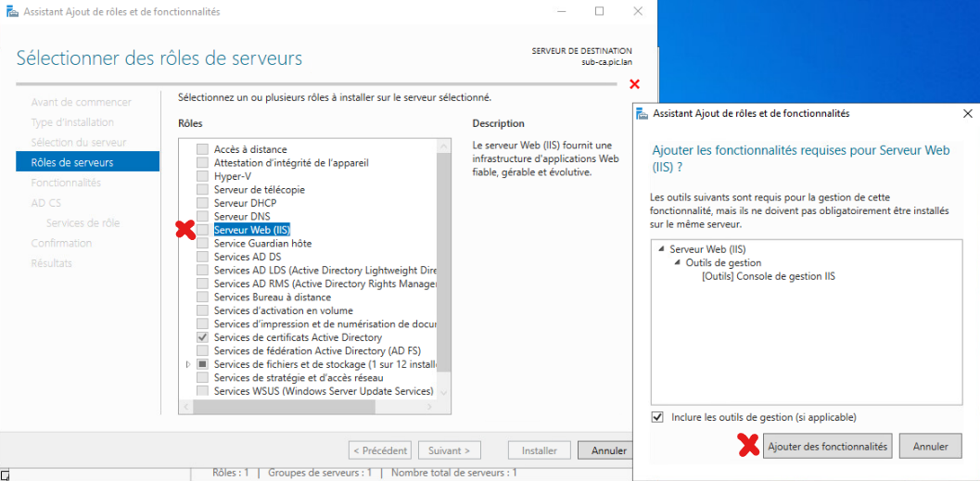
Task: Enable the Hyper-V role checkbox
Action: pyautogui.click(x=202, y=176)
